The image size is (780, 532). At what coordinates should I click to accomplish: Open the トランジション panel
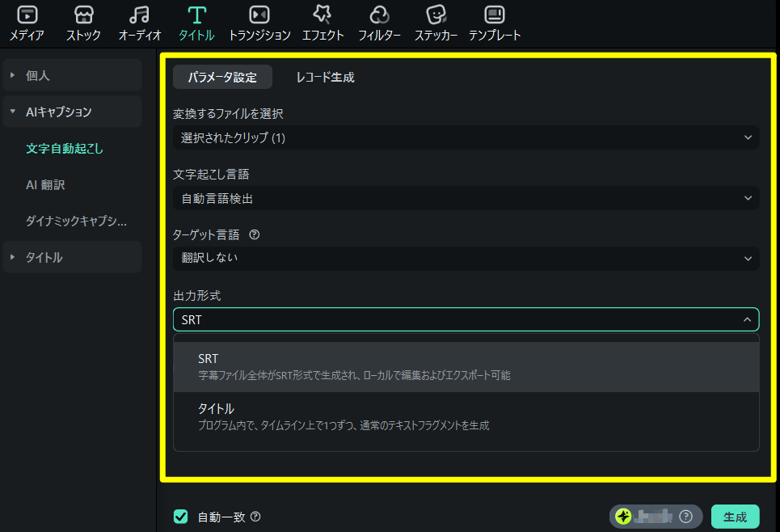coord(259,22)
